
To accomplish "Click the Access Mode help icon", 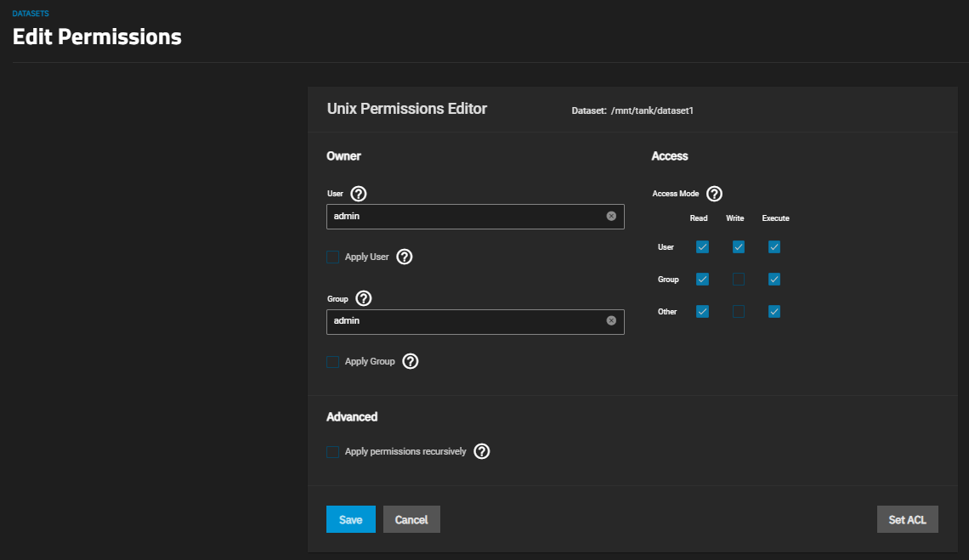I will coord(714,194).
